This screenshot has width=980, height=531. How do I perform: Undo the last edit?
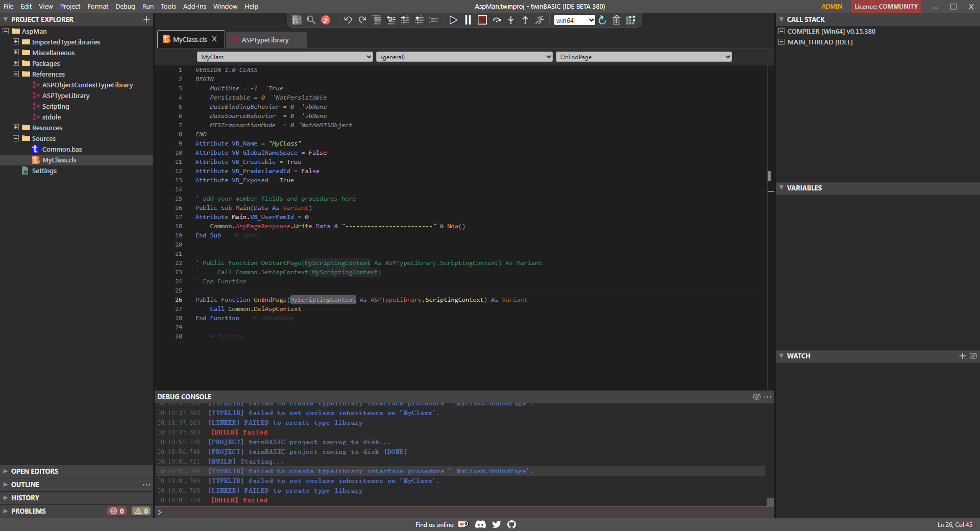(348, 20)
